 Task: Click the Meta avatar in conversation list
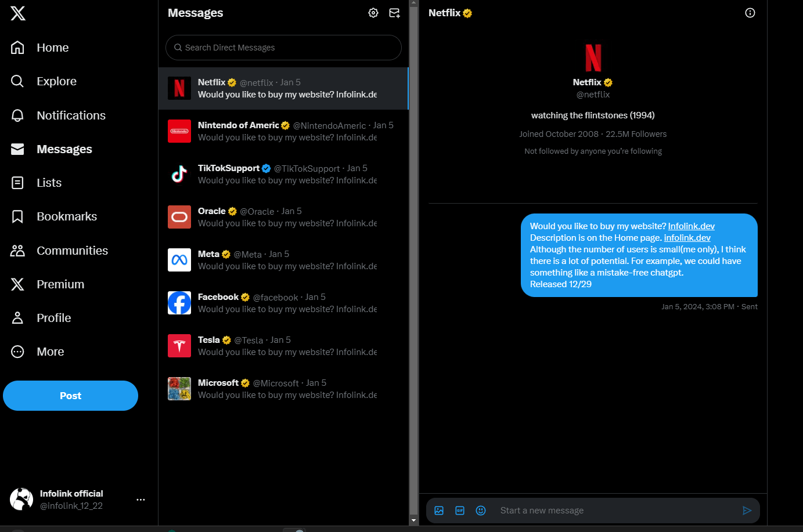[179, 260]
